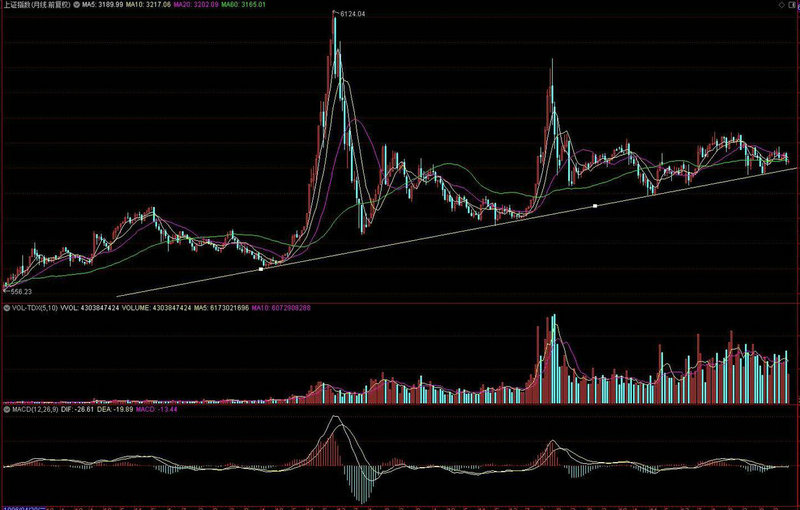Click the VOLUME: 4303847424 readout
The height and width of the screenshot is (510, 800).
coord(162,309)
